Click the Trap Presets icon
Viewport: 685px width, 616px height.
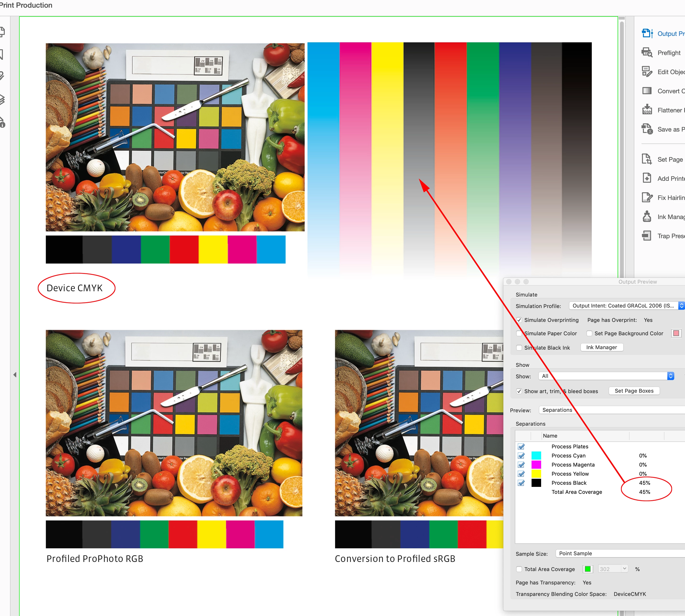(647, 236)
